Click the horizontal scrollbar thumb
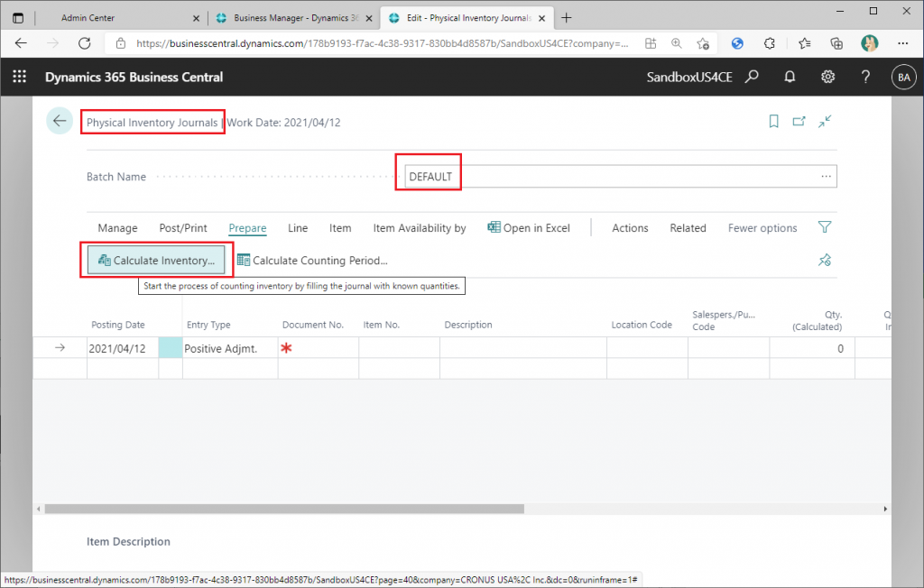 (x=284, y=509)
